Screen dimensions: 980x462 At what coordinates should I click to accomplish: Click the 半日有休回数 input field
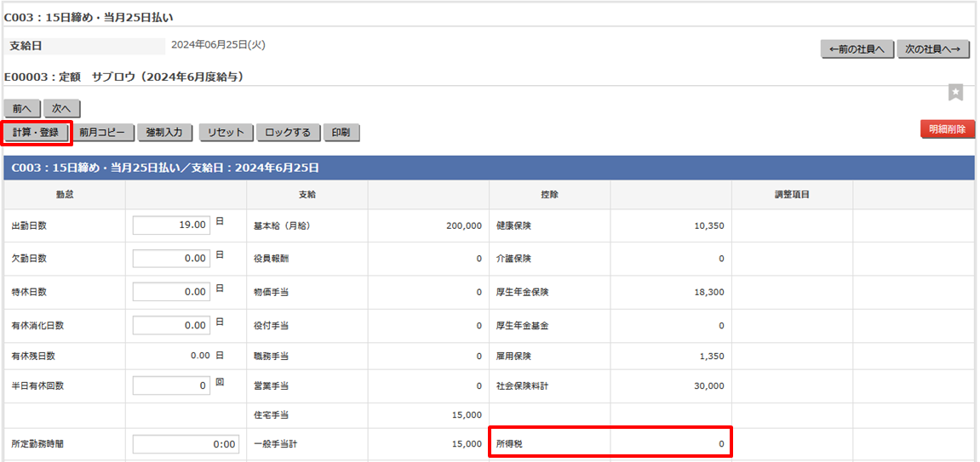tap(172, 385)
